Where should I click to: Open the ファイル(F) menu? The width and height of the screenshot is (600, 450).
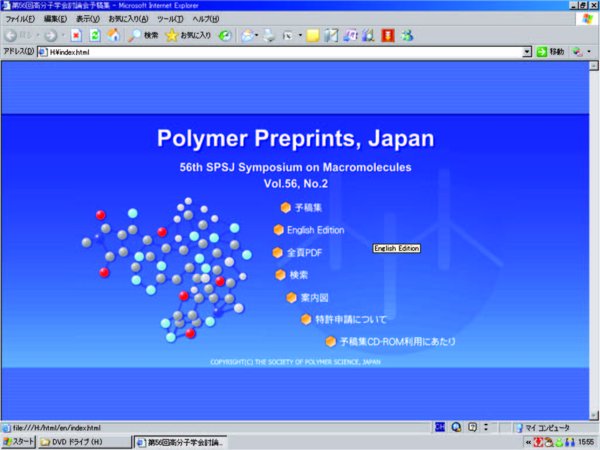[x=20, y=19]
